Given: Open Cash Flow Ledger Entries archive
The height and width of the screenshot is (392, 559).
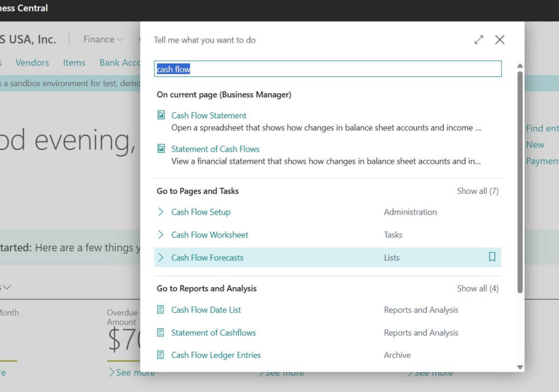Looking at the screenshot, I should [216, 355].
